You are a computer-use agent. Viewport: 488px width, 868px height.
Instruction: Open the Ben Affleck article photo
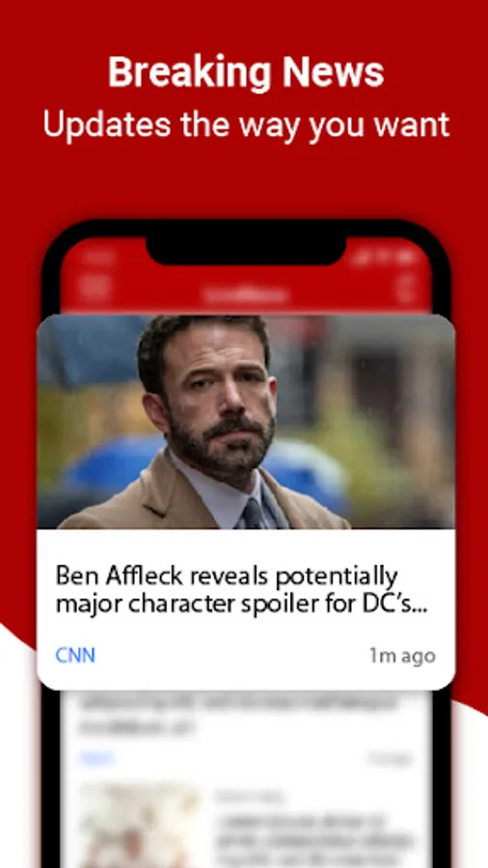coord(246,421)
